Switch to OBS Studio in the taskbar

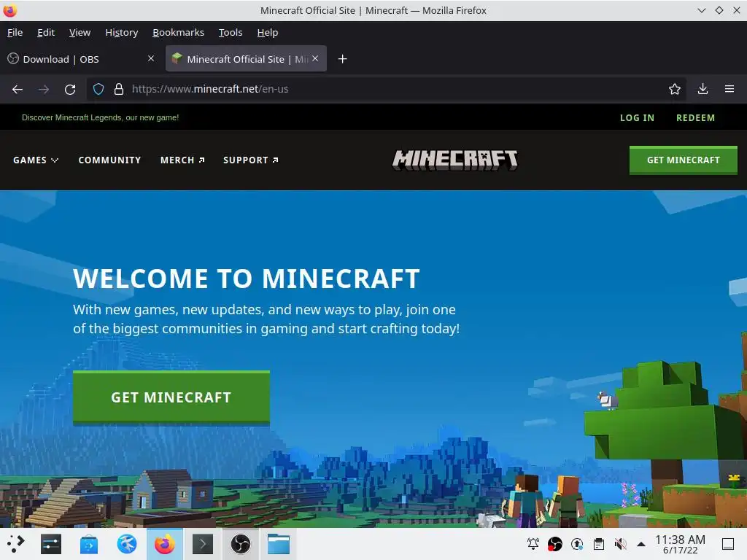pos(241,544)
